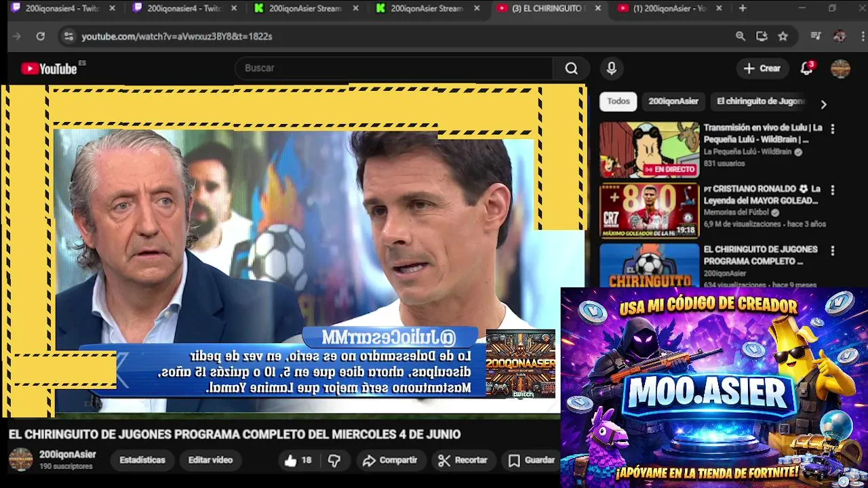Open options menu for Cristiano Ronaldo video
The height and width of the screenshot is (488, 868).
pos(833,190)
